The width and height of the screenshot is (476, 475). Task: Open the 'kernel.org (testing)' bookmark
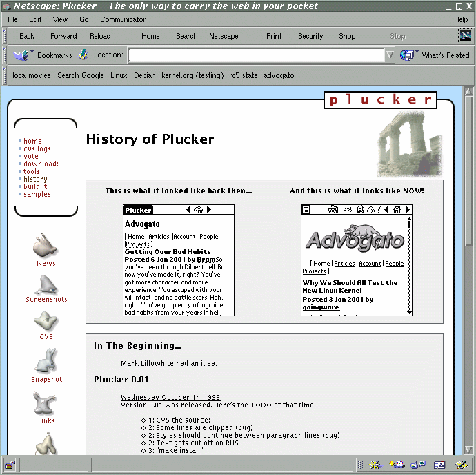pos(192,75)
